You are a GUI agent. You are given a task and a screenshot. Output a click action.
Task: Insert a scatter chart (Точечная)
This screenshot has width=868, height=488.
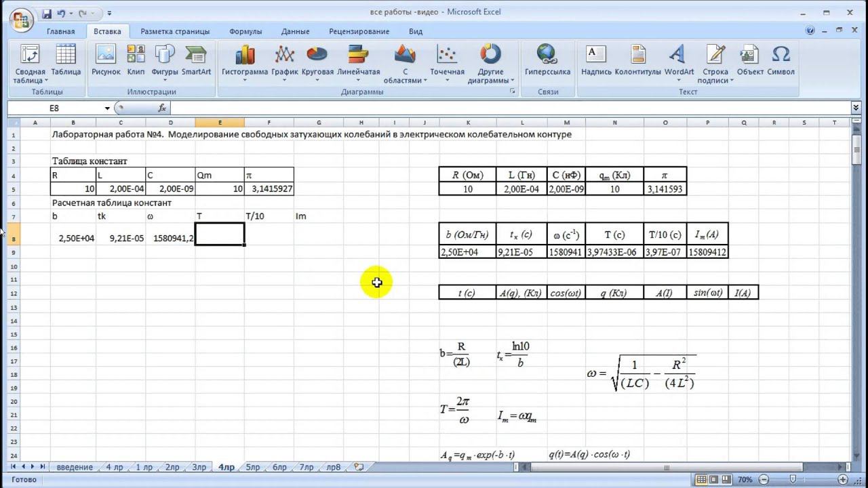[x=447, y=64]
